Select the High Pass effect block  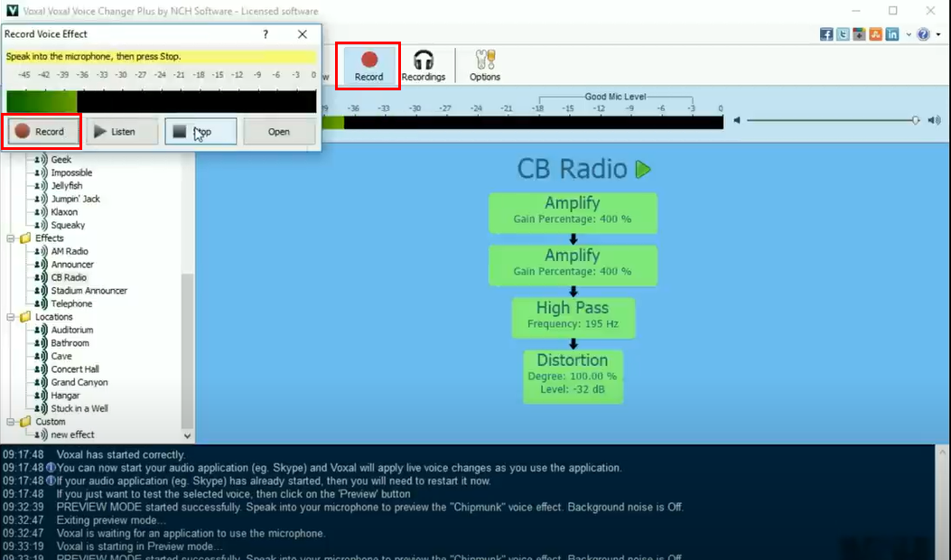[x=573, y=317]
